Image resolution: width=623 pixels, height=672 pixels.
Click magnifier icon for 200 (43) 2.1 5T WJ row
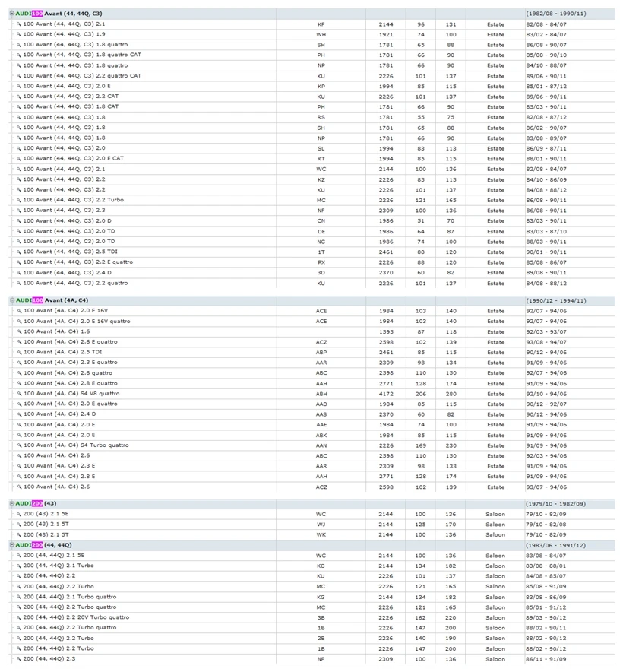coord(19,525)
